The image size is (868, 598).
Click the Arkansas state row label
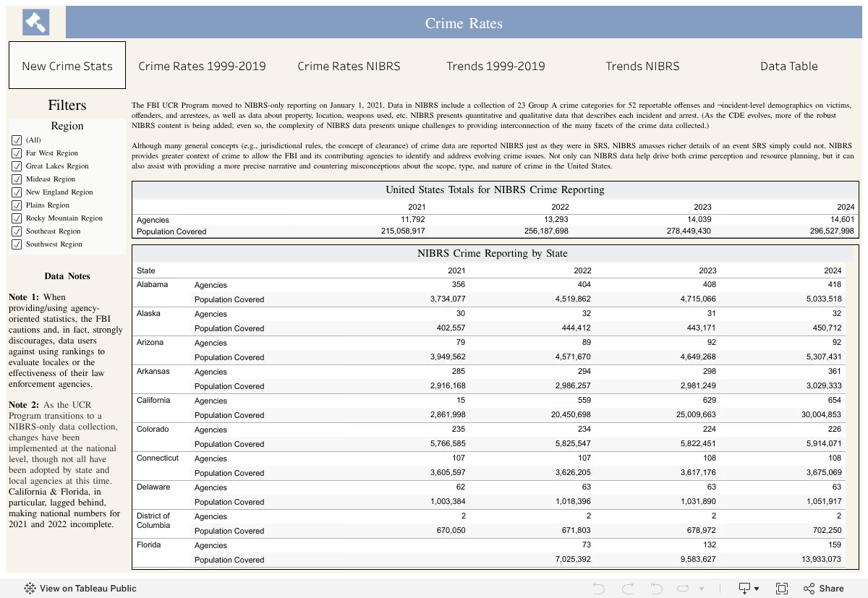point(153,372)
